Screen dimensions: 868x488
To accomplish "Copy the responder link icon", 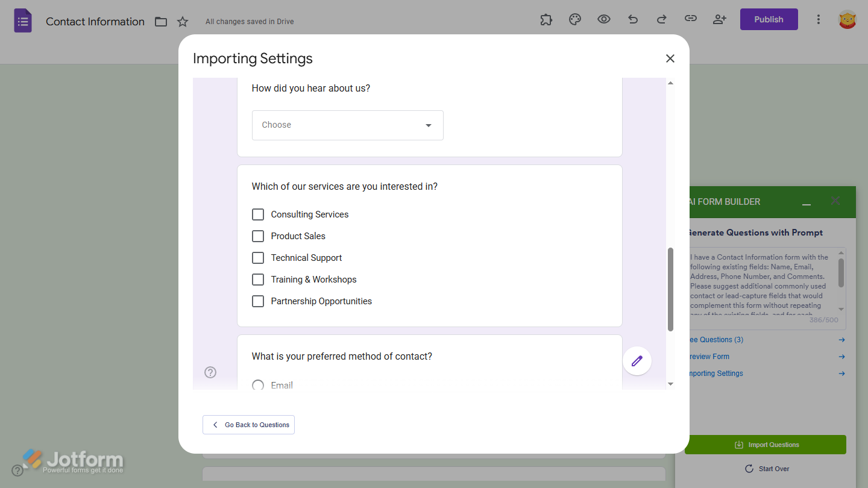I will pyautogui.click(x=691, y=19).
